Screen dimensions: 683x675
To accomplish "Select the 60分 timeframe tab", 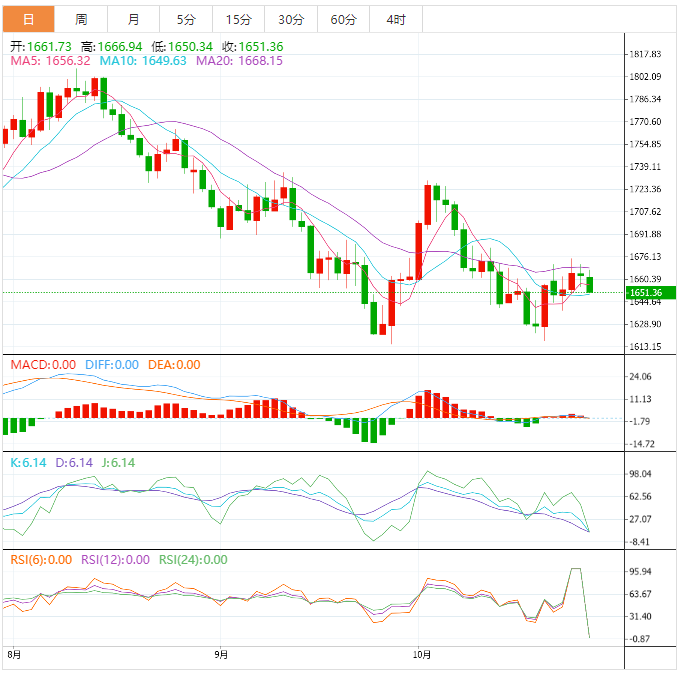I will click(x=343, y=20).
